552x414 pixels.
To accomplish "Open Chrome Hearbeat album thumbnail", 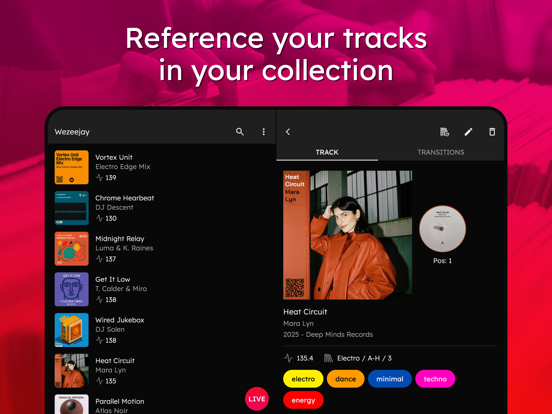I will tap(71, 208).
